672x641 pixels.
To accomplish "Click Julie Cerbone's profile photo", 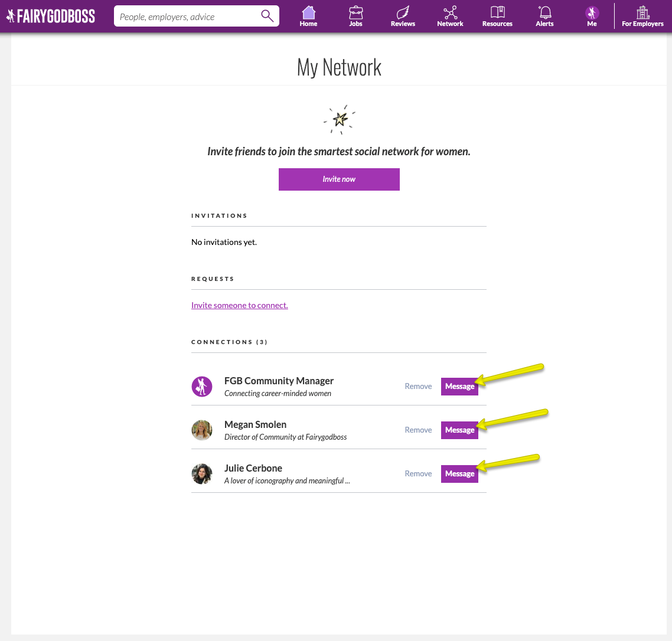I will click(x=202, y=474).
